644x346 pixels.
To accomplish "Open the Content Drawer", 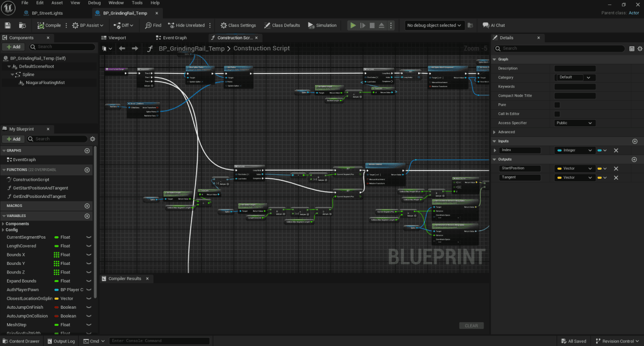I will point(21,341).
